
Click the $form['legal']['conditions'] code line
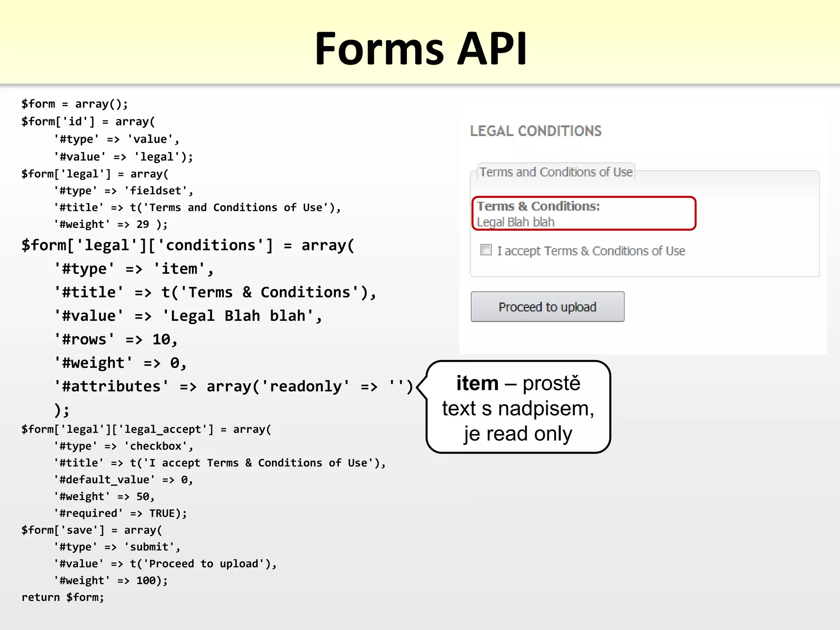(187, 245)
